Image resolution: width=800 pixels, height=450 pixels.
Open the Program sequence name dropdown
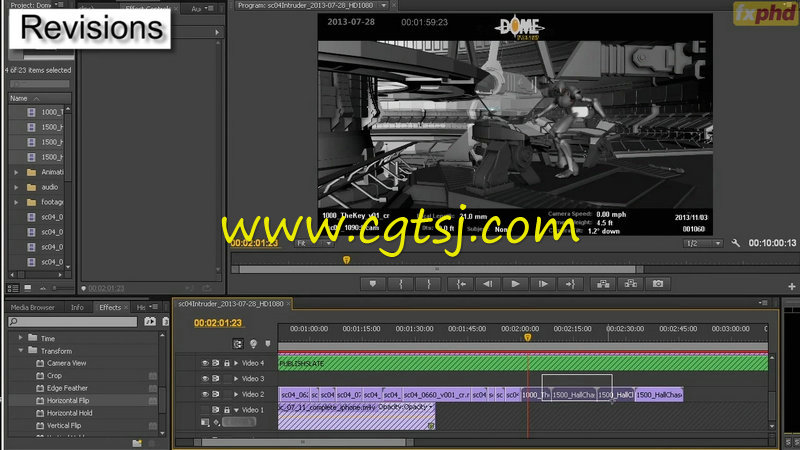[x=384, y=6]
